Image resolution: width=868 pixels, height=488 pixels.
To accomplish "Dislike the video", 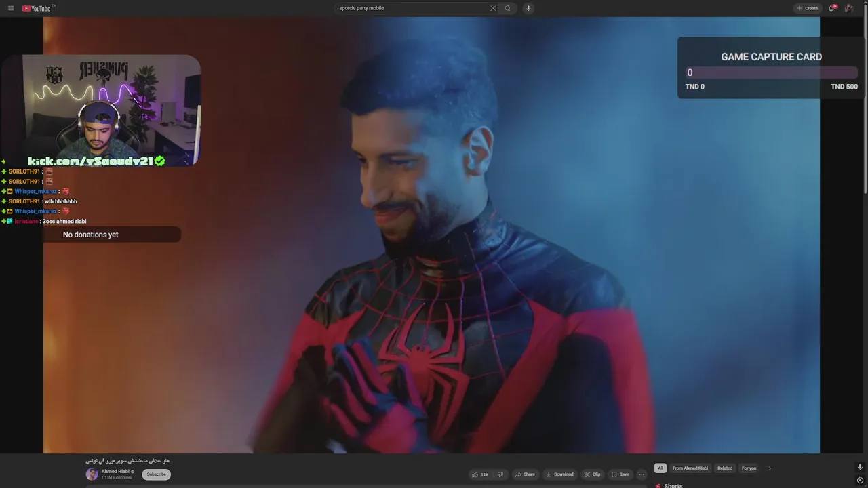I will (500, 474).
